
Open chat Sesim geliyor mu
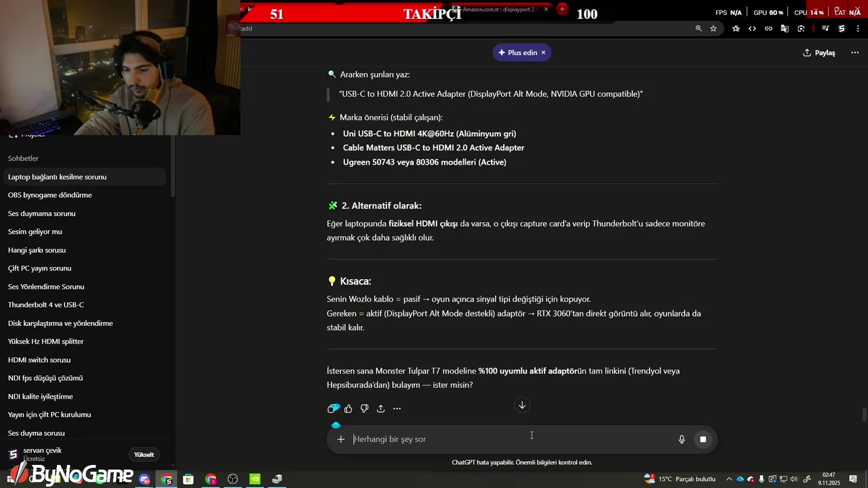coord(84,232)
